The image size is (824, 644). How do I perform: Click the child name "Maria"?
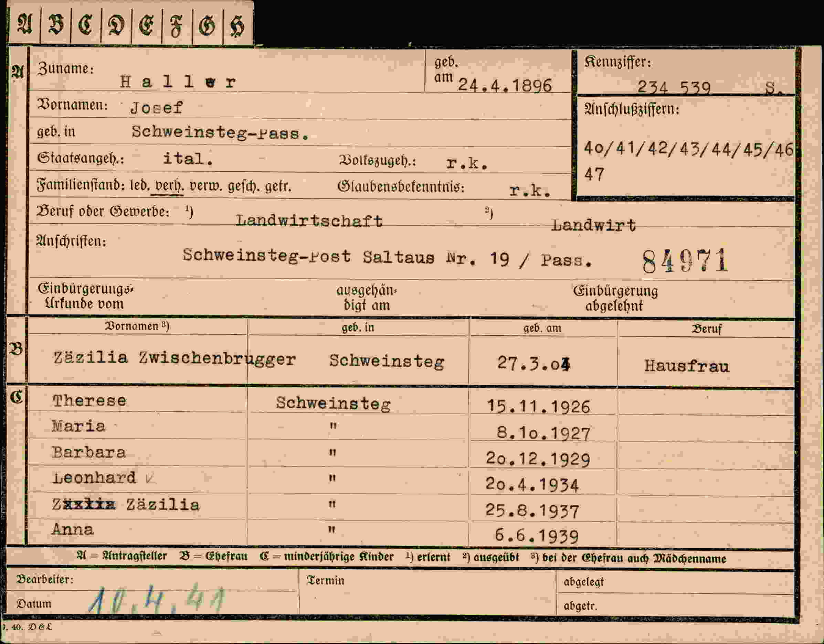tap(78, 426)
